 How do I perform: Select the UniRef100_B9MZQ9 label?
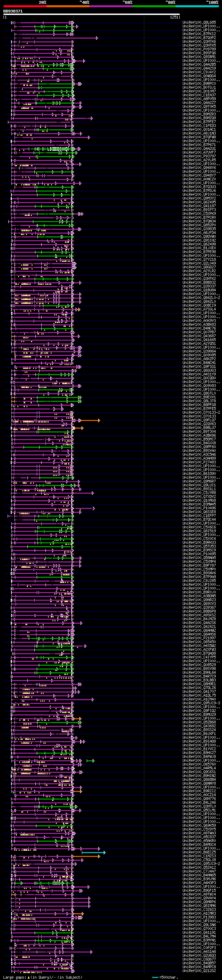pos(199,118)
